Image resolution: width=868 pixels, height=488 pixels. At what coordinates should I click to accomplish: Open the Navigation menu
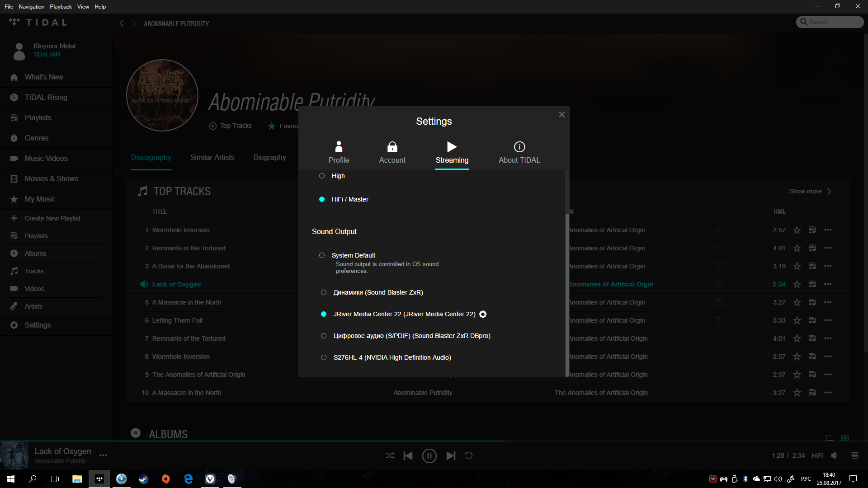[x=31, y=7]
